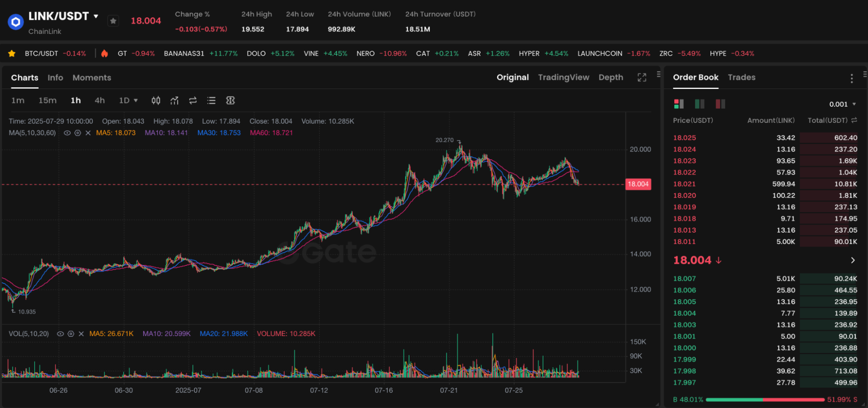Show both buy and sell orders layout
Screen dimensions: 868x408
click(679, 104)
